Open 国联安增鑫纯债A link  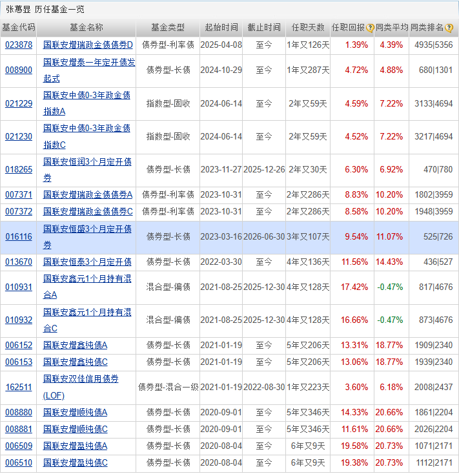click(x=75, y=345)
